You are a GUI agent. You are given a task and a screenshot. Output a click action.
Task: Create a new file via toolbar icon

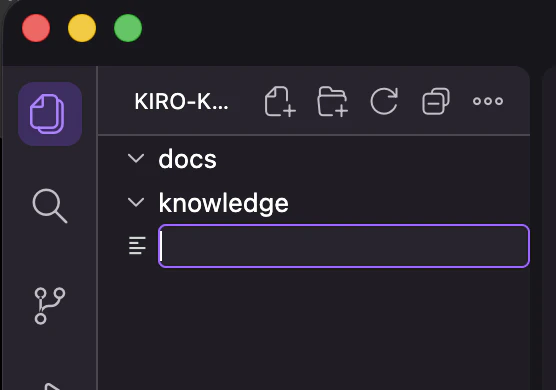[x=280, y=101]
